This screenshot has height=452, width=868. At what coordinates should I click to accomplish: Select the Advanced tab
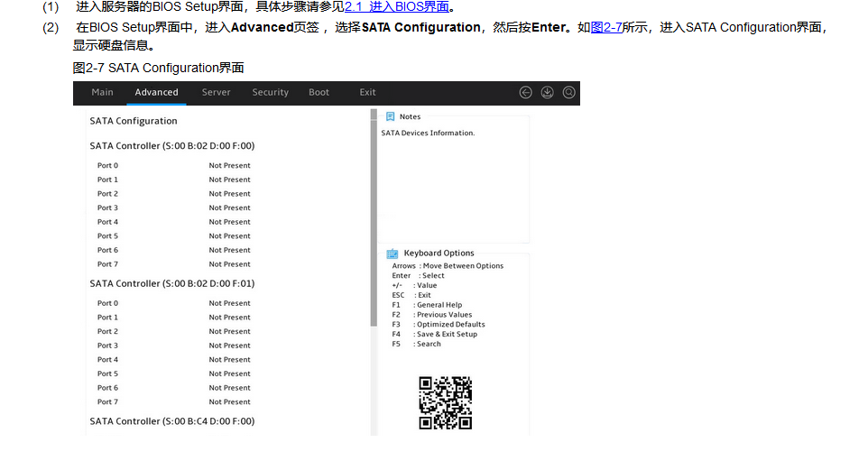tap(157, 92)
